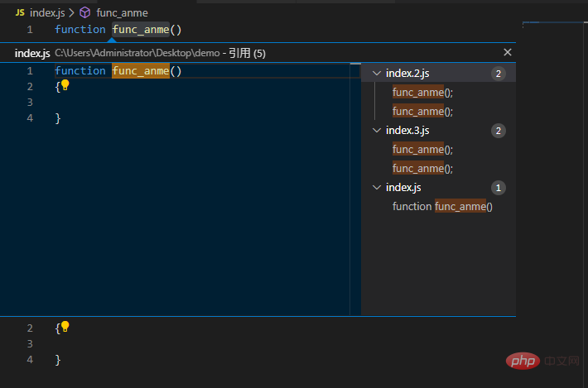This screenshot has height=388, width=588.
Task: Select second func_anme(); under index.2.js
Action: 422,111
